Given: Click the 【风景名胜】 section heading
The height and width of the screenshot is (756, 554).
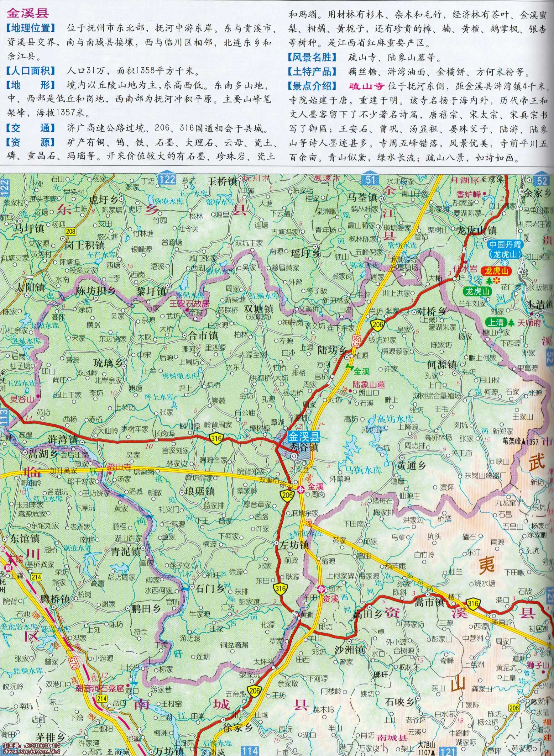Looking at the screenshot, I should click(312, 57).
